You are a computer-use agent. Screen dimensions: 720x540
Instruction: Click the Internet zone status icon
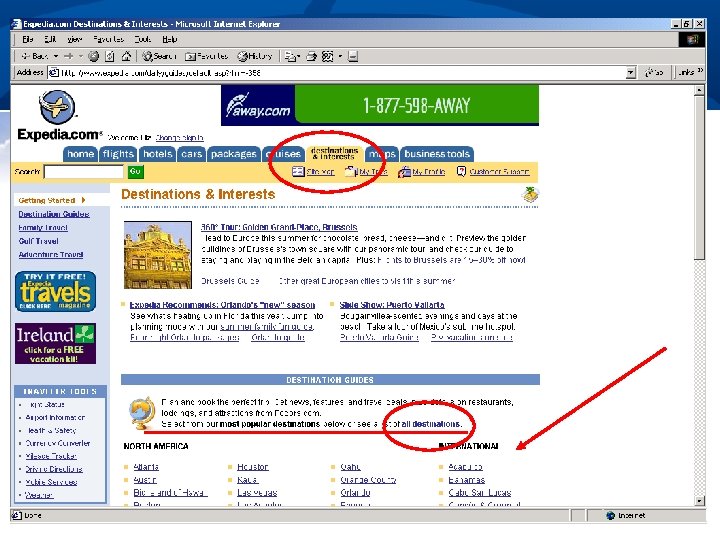[610, 516]
